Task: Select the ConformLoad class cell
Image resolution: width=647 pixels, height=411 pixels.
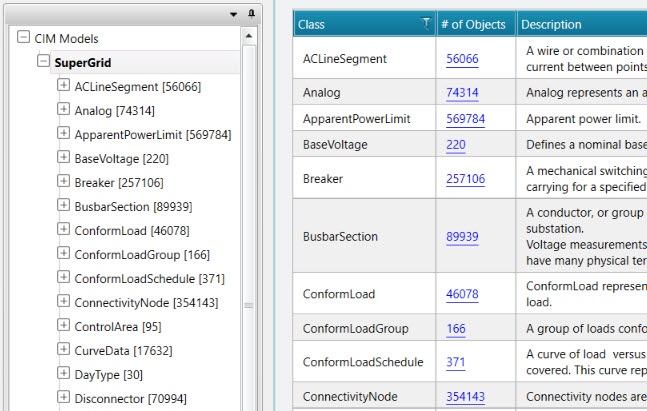Action: pos(364,294)
